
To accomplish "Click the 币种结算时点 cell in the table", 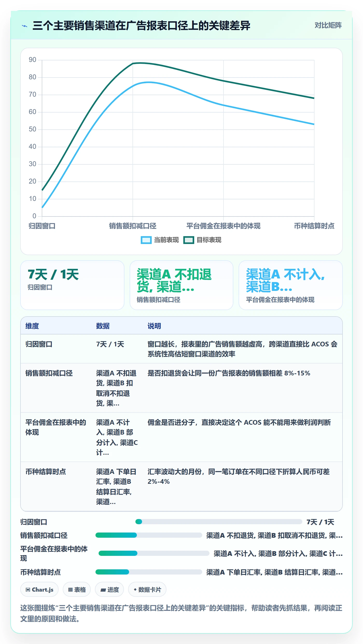I will [46, 472].
